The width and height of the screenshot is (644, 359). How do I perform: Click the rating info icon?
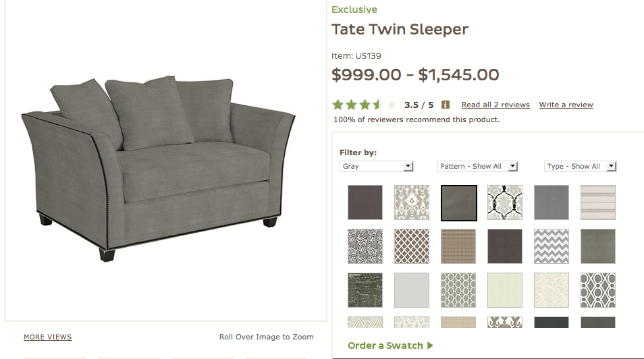pyautogui.click(x=446, y=105)
